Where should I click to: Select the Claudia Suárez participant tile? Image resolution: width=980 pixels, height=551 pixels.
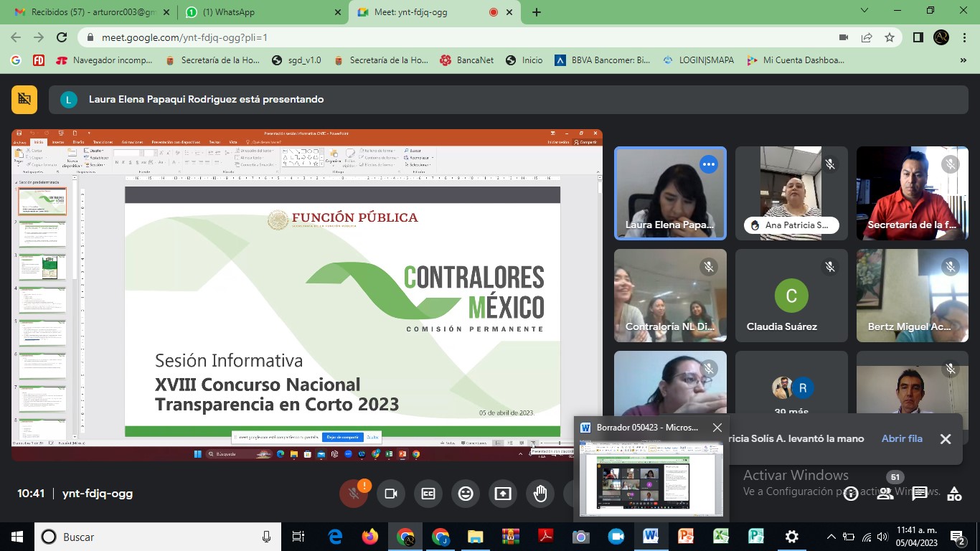[x=791, y=296]
